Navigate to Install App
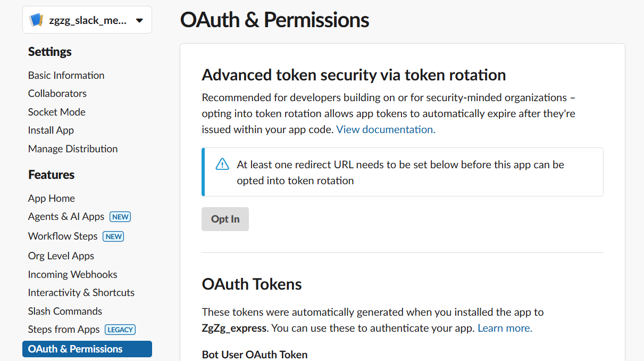 (51, 130)
